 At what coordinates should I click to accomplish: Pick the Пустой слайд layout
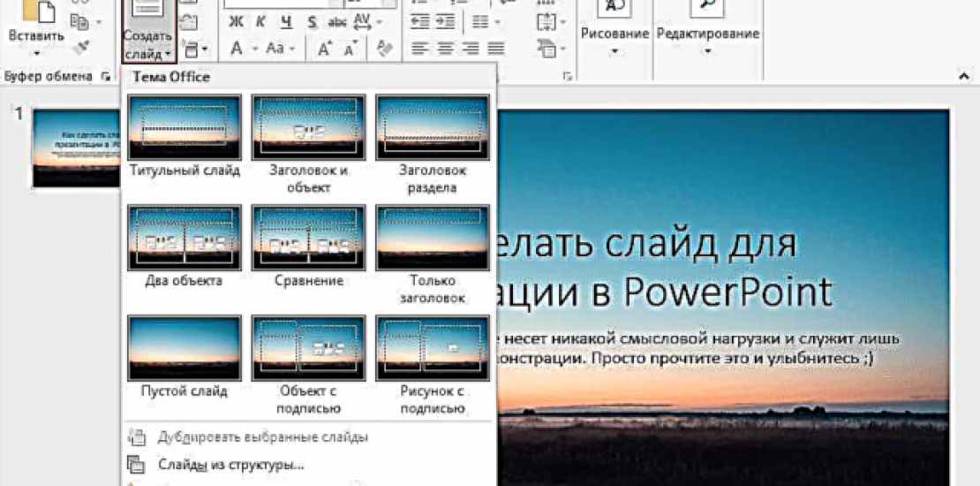[x=184, y=348]
